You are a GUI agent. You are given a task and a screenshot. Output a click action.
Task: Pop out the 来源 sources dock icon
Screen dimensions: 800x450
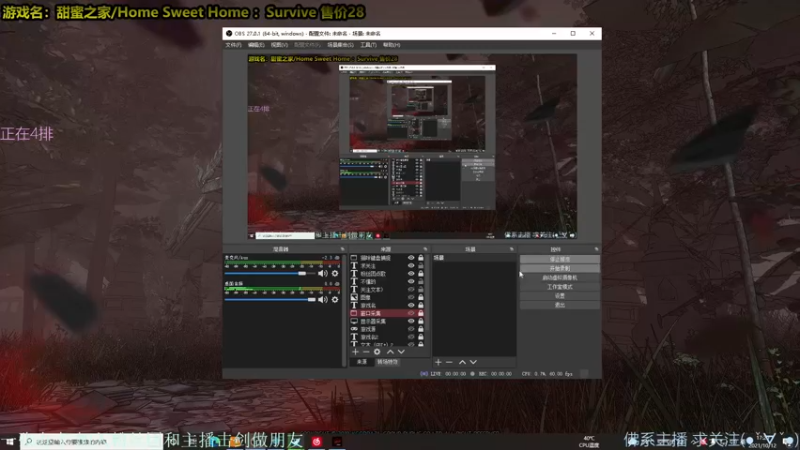pos(426,249)
